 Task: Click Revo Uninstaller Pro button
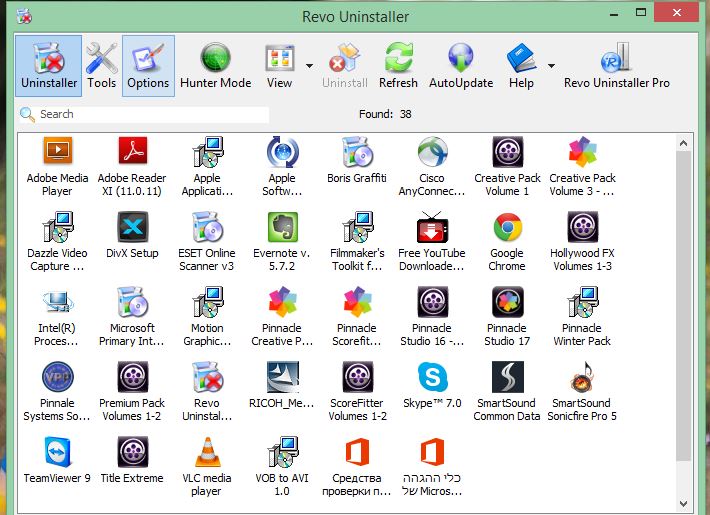(x=616, y=66)
